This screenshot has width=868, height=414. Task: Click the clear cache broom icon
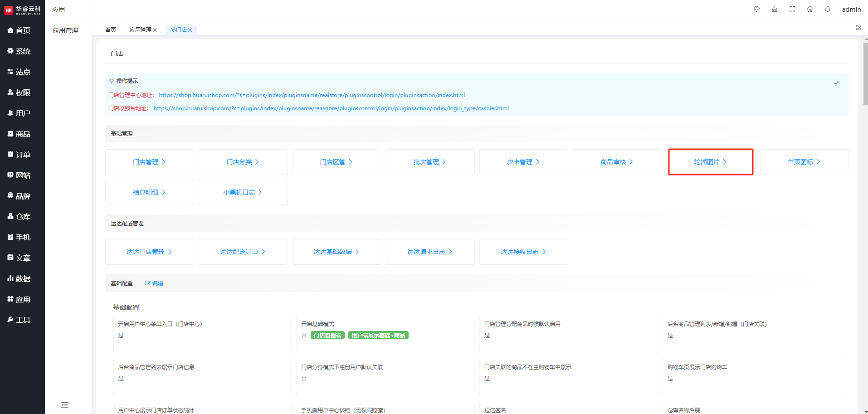click(x=774, y=9)
